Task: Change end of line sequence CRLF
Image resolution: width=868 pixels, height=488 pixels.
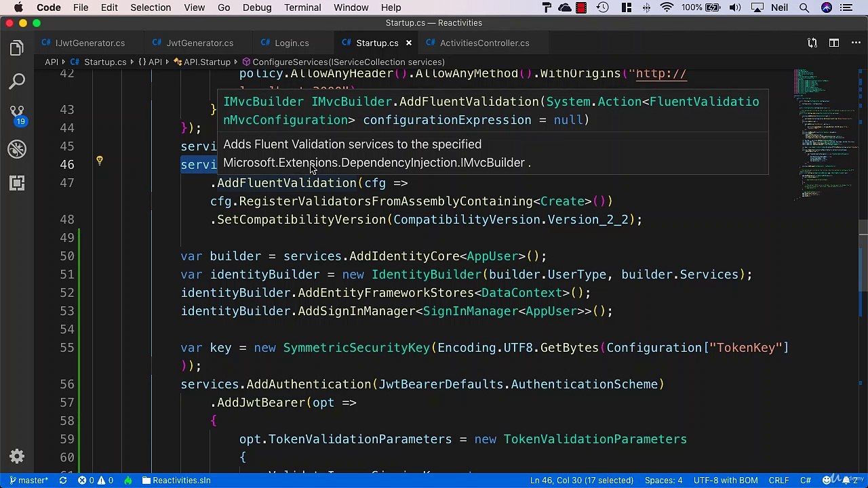Action: (x=778, y=480)
